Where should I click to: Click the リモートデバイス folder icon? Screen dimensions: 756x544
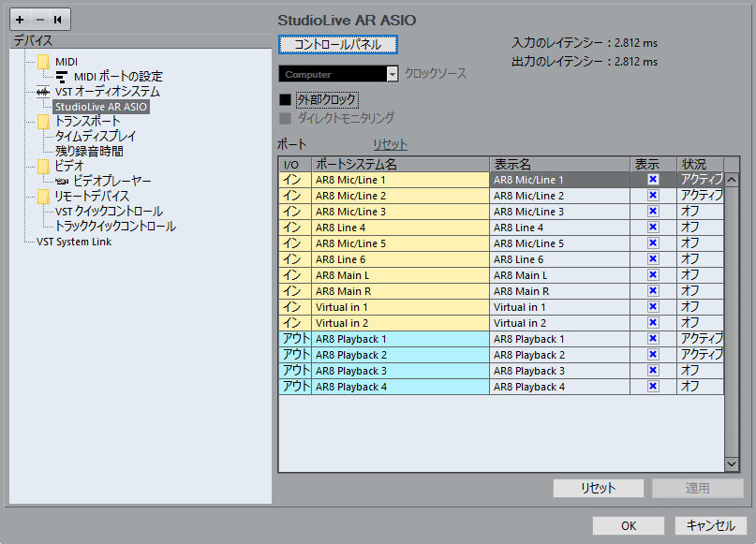[x=43, y=196]
